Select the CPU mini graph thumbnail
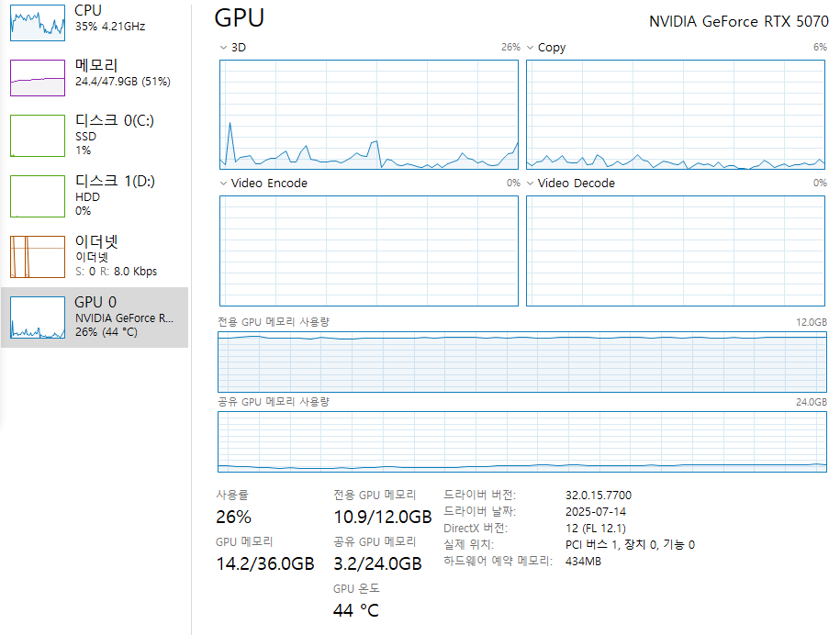The image size is (840, 635). click(38, 23)
